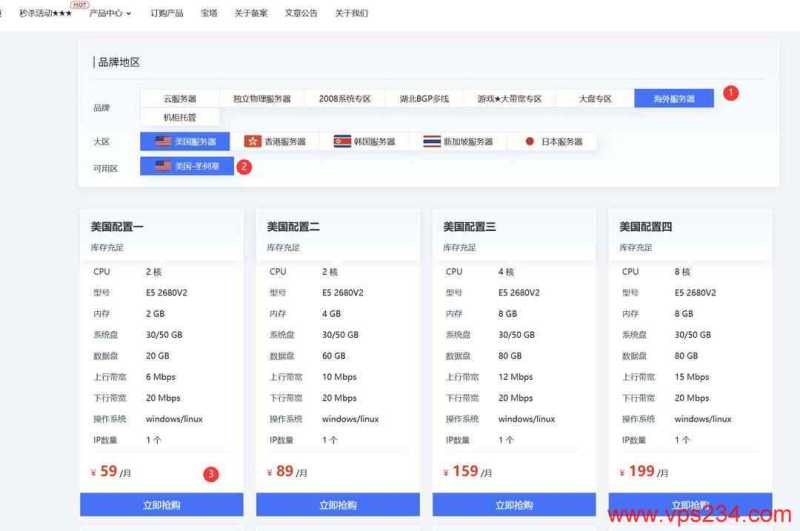800x531 pixels.
Task: Click the 6 Mbps upstream bandwidth value
Action: (161, 377)
